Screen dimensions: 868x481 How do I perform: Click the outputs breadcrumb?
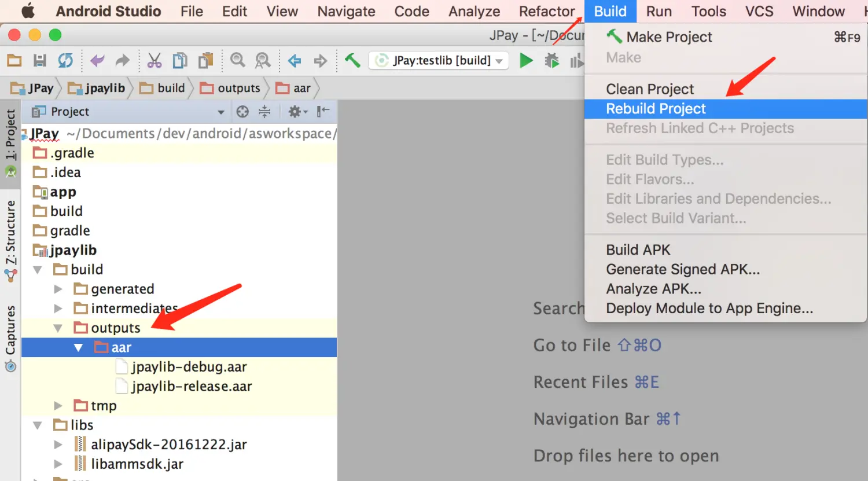pos(230,88)
